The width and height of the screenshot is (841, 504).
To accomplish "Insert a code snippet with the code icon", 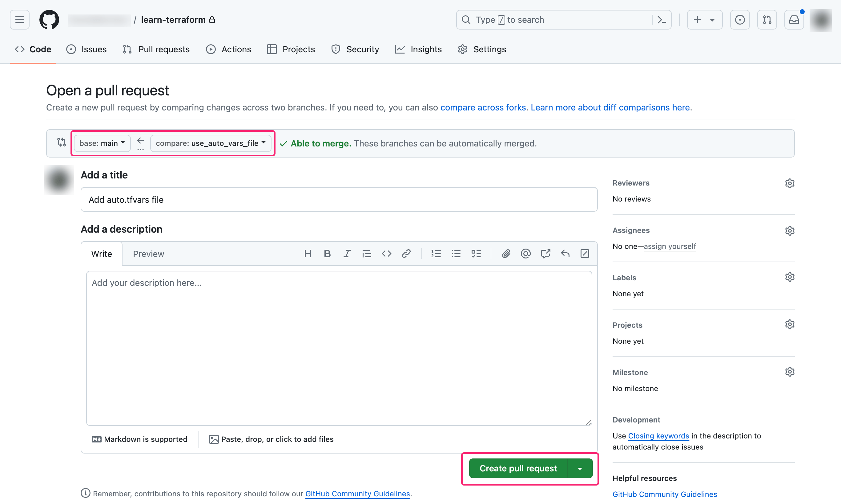I will pos(386,254).
